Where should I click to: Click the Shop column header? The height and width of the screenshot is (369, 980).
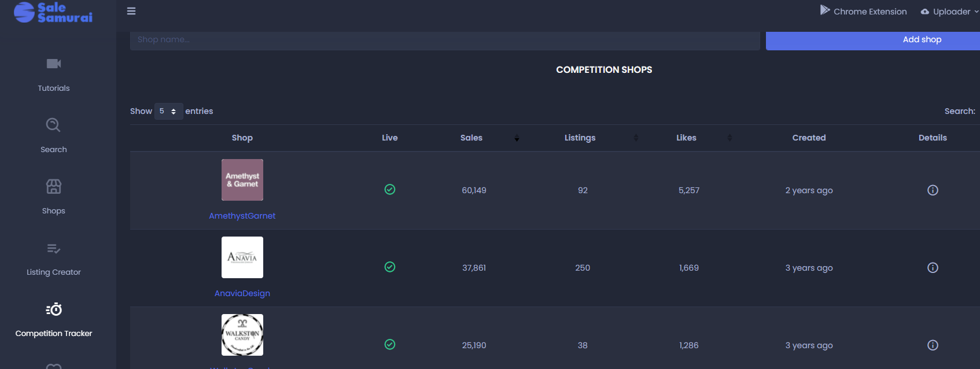[242, 138]
